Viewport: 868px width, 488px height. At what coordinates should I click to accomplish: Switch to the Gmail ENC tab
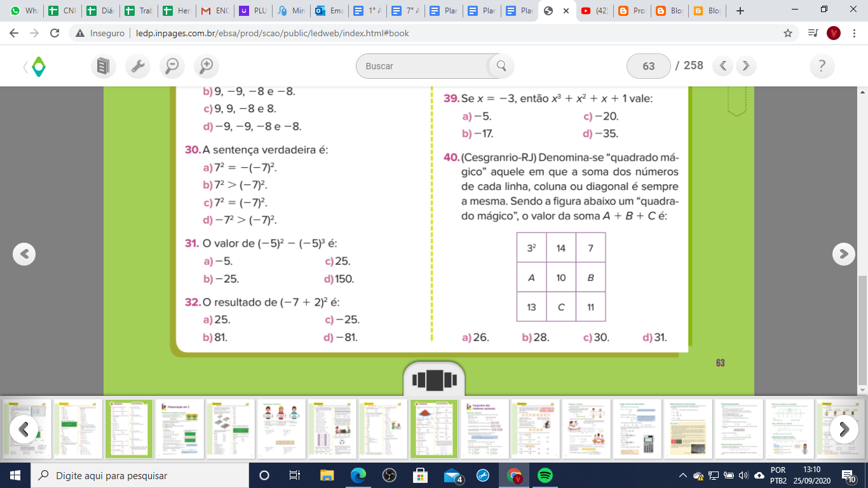pyautogui.click(x=214, y=11)
